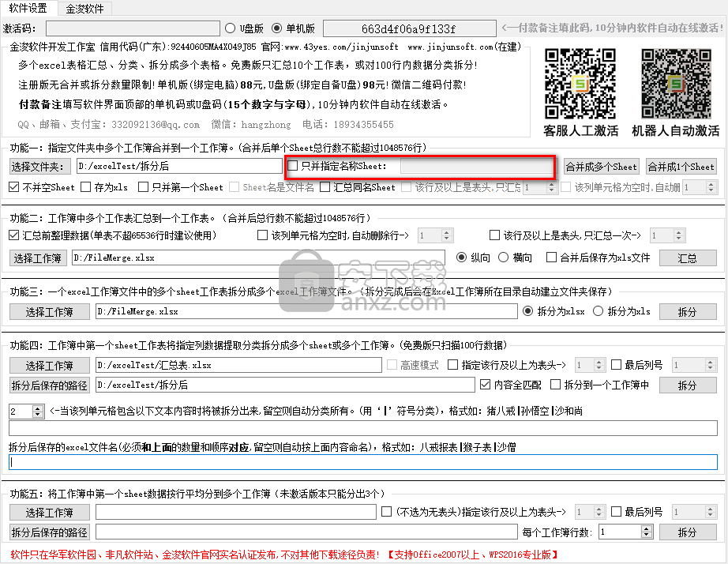Click the D:/FileMerge.xlsx path field in 功能二

[258, 258]
